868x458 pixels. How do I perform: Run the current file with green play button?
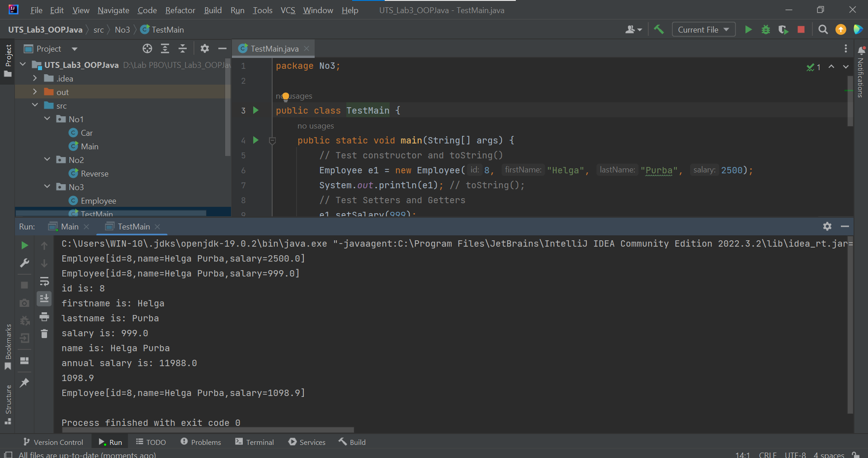tap(748, 29)
